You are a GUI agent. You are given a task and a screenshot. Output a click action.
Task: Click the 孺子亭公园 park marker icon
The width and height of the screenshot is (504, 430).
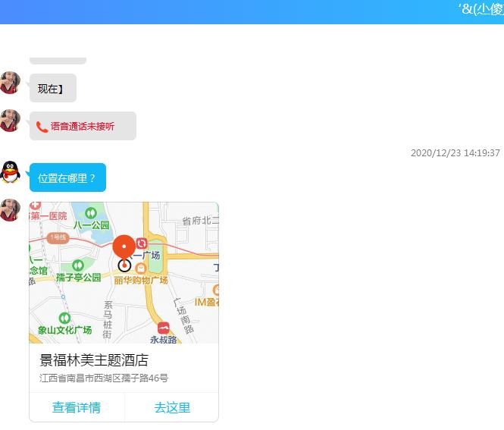click(x=77, y=265)
